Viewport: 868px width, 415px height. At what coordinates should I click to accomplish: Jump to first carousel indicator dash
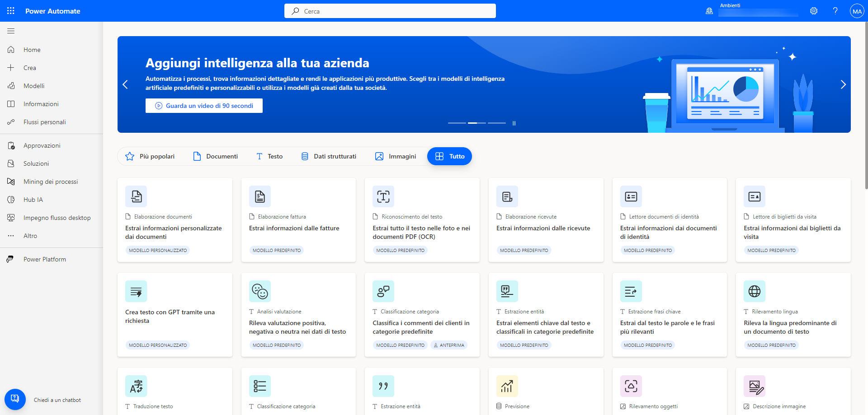click(457, 123)
